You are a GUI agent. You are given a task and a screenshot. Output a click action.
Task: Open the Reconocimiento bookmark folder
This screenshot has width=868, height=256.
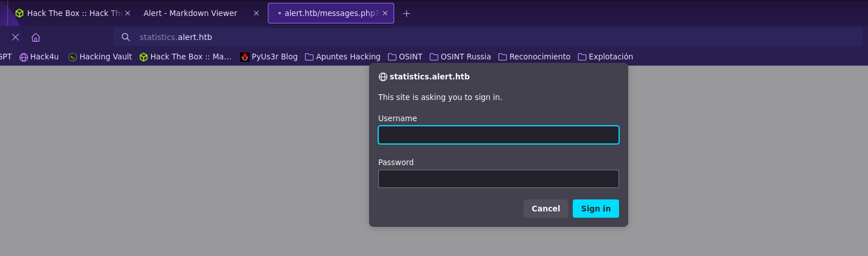pos(534,57)
